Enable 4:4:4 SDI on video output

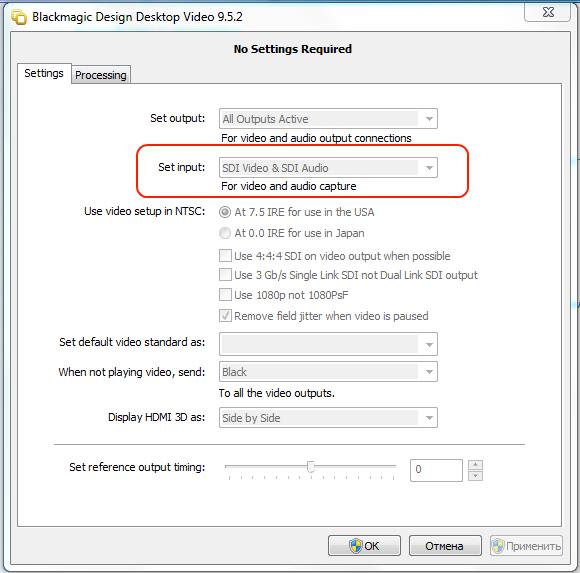[x=225, y=256]
